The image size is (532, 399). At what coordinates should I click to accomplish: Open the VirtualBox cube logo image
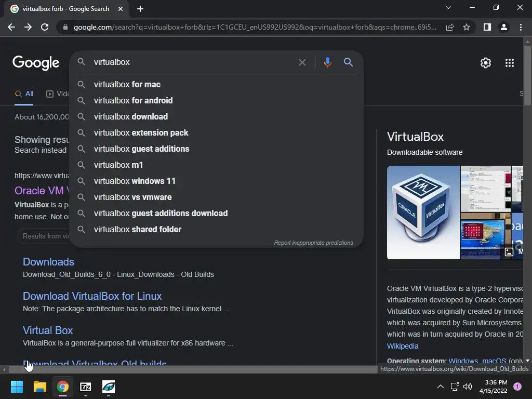pyautogui.click(x=423, y=212)
